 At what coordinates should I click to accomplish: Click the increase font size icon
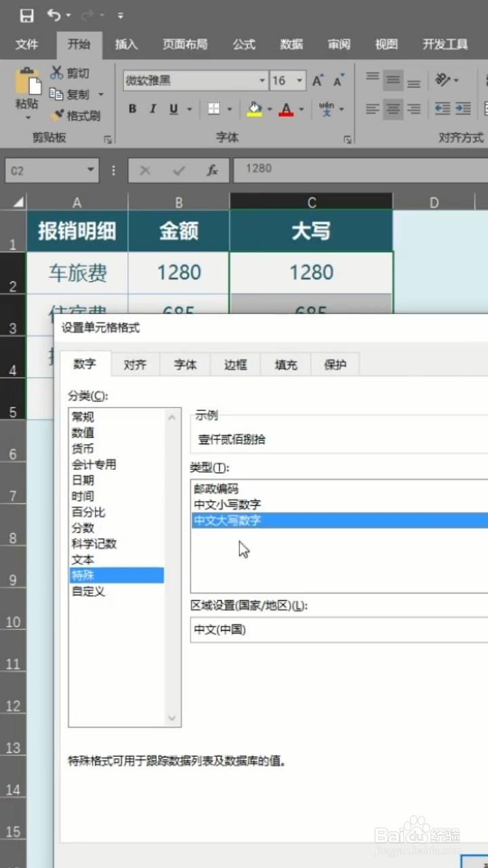(x=318, y=81)
